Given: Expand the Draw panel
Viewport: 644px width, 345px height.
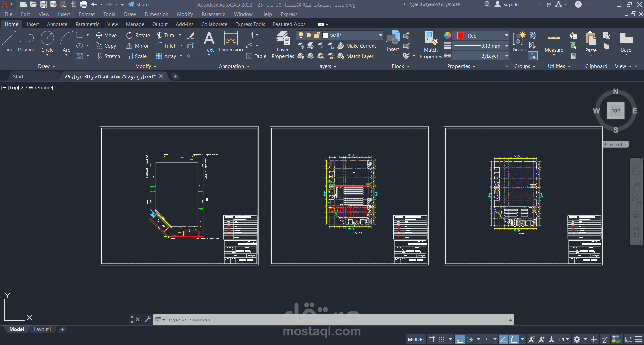Looking at the screenshot, I should pos(46,66).
